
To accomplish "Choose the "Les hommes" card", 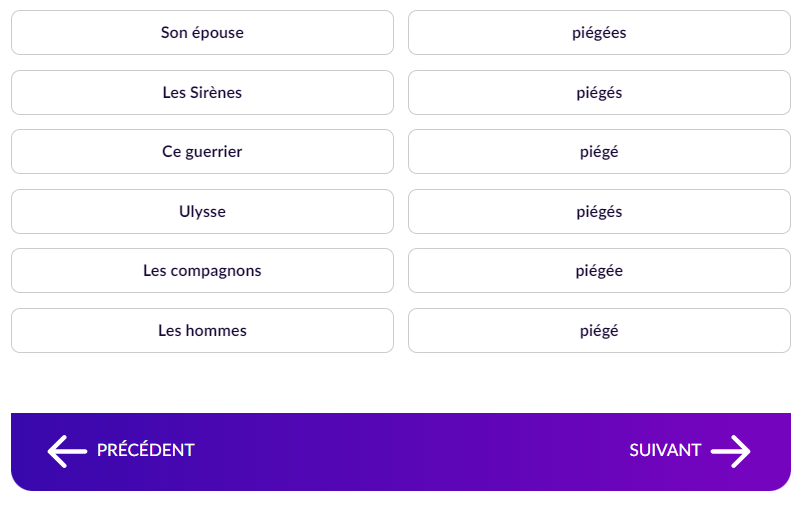I will point(202,331).
